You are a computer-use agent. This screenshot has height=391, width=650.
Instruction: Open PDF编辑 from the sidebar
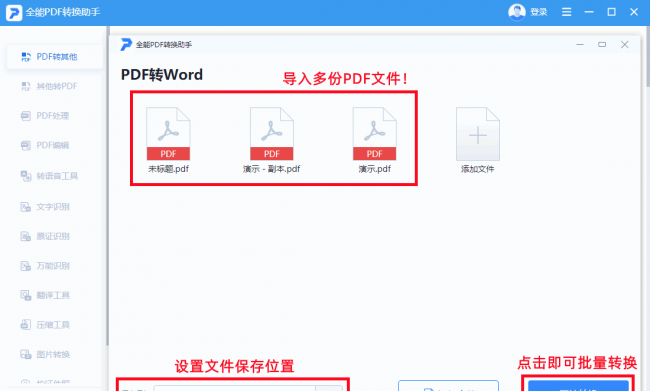click(x=45, y=145)
